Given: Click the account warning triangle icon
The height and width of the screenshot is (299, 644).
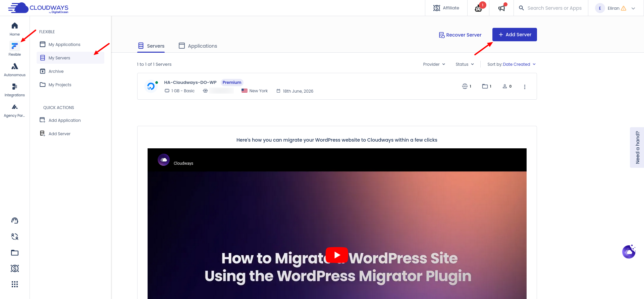Looking at the screenshot, I should (624, 8).
